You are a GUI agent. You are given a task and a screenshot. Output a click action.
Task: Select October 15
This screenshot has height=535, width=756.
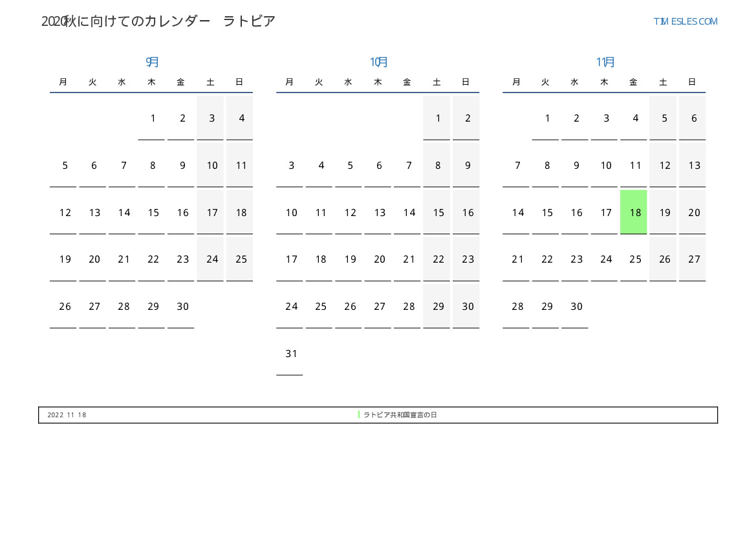[437, 212]
